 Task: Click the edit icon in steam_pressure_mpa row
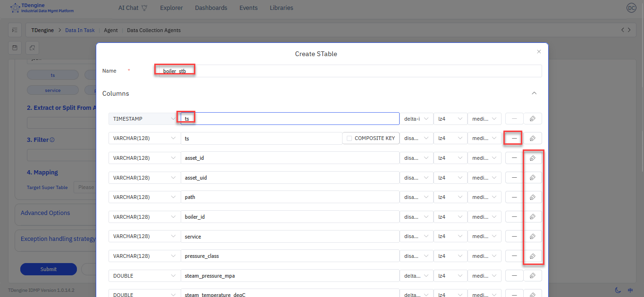click(532, 276)
